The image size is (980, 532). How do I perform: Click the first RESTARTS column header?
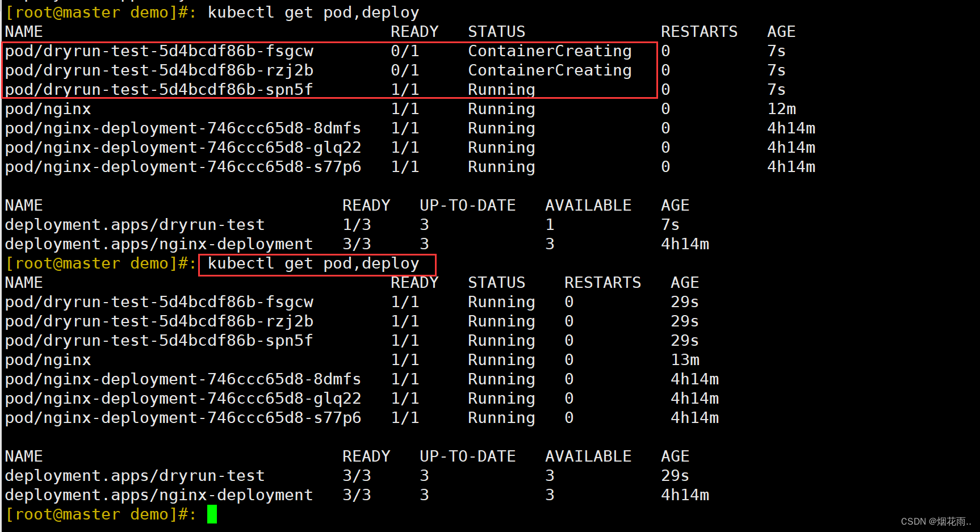coord(699,32)
